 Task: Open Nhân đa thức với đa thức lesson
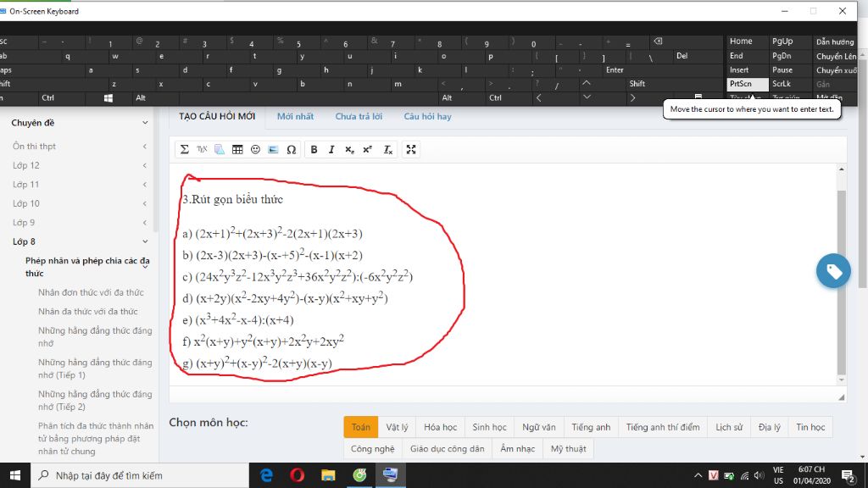pyautogui.click(x=87, y=312)
